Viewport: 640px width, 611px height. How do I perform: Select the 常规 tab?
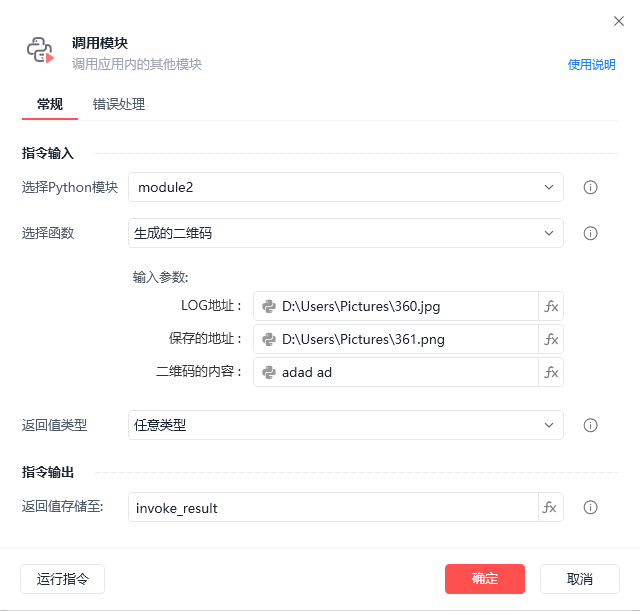click(x=50, y=104)
